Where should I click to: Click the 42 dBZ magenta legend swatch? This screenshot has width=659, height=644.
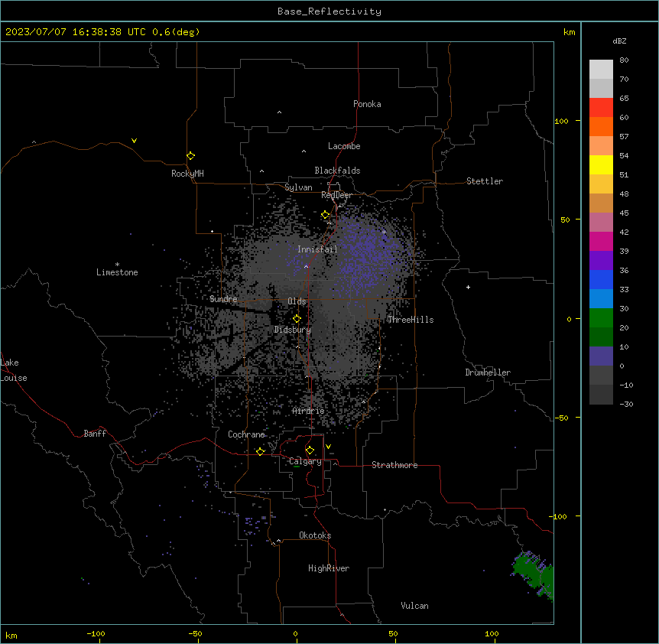point(601,241)
